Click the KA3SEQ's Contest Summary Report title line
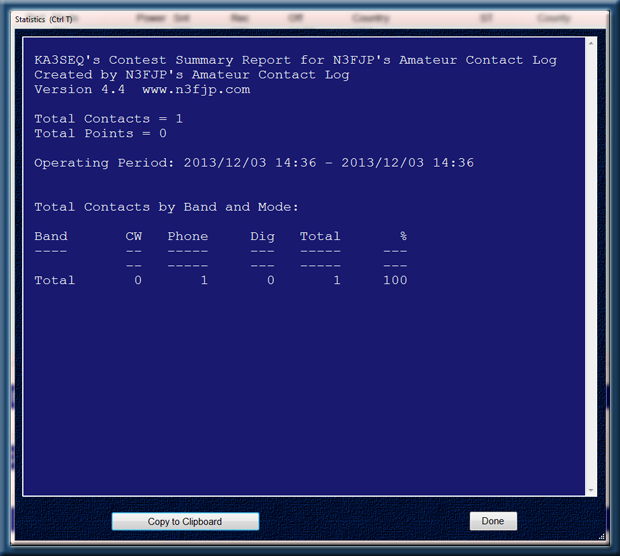The width and height of the screenshot is (620, 556). tap(295, 60)
